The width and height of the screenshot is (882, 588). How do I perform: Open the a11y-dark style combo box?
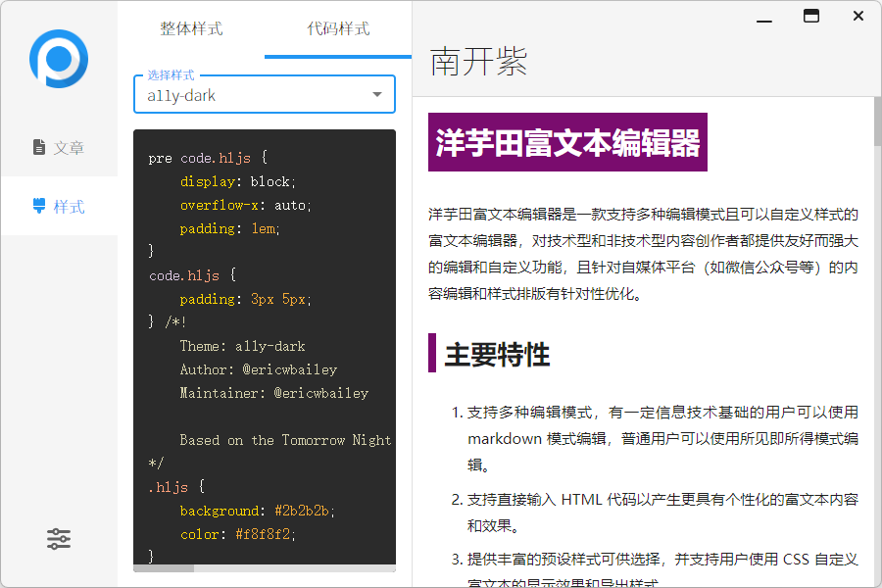click(x=255, y=95)
